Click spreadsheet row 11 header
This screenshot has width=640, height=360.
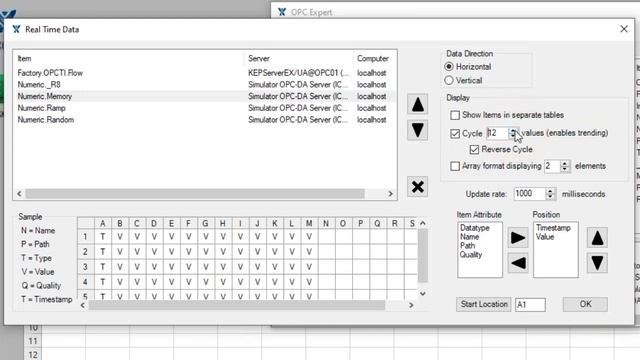[33, 341]
